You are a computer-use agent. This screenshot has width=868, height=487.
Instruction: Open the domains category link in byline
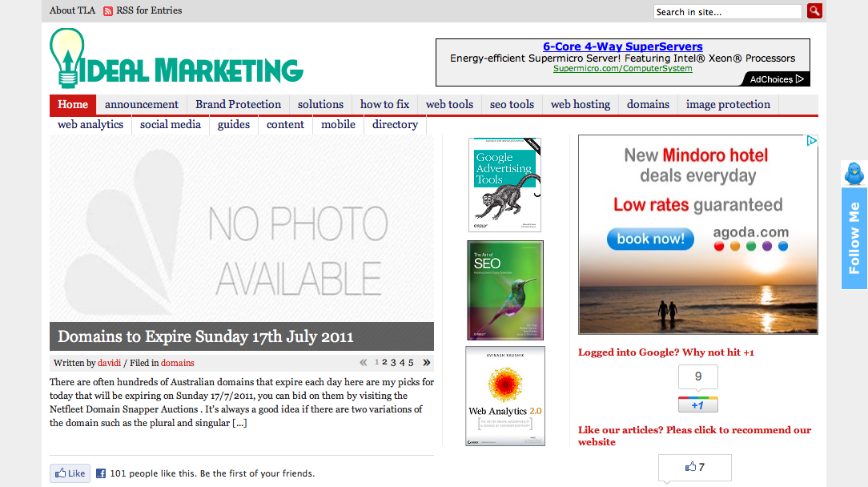(x=177, y=363)
